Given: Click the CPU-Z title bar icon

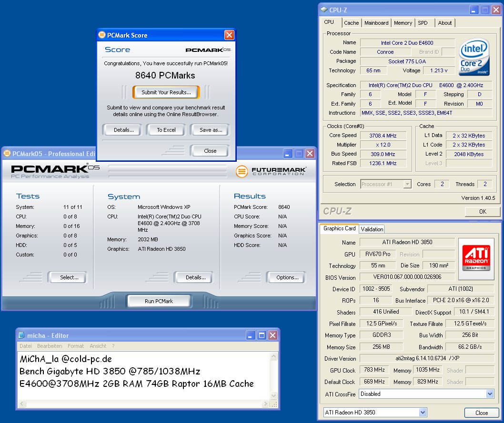Looking at the screenshot, I should 324,10.
